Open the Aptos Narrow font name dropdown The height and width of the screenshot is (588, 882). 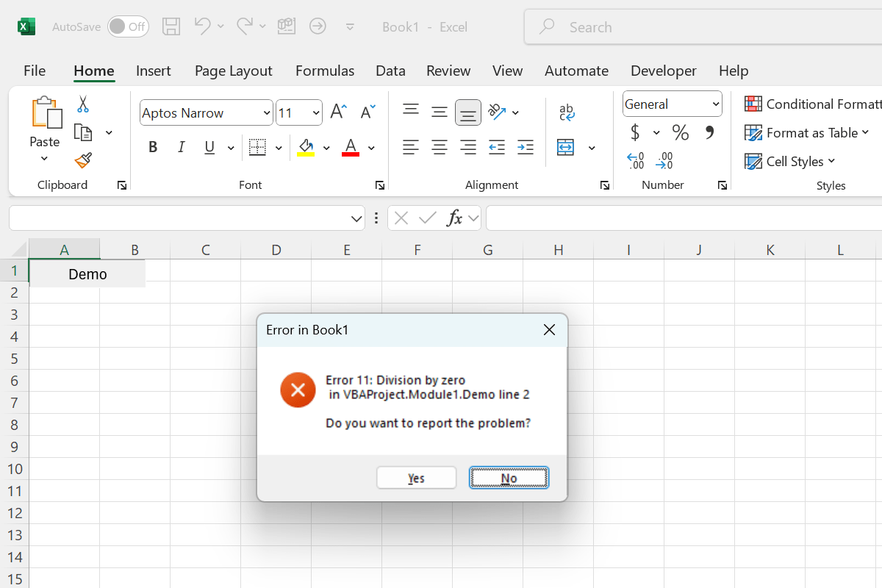(267, 113)
